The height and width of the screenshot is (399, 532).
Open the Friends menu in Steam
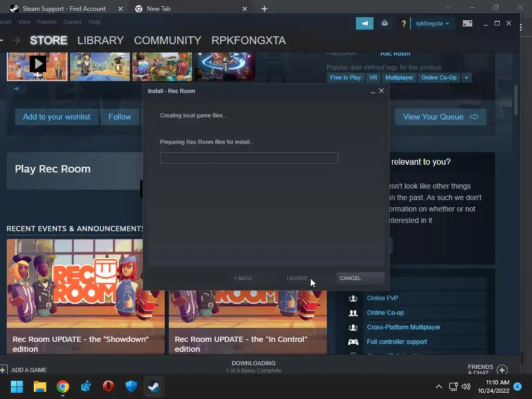tap(47, 22)
